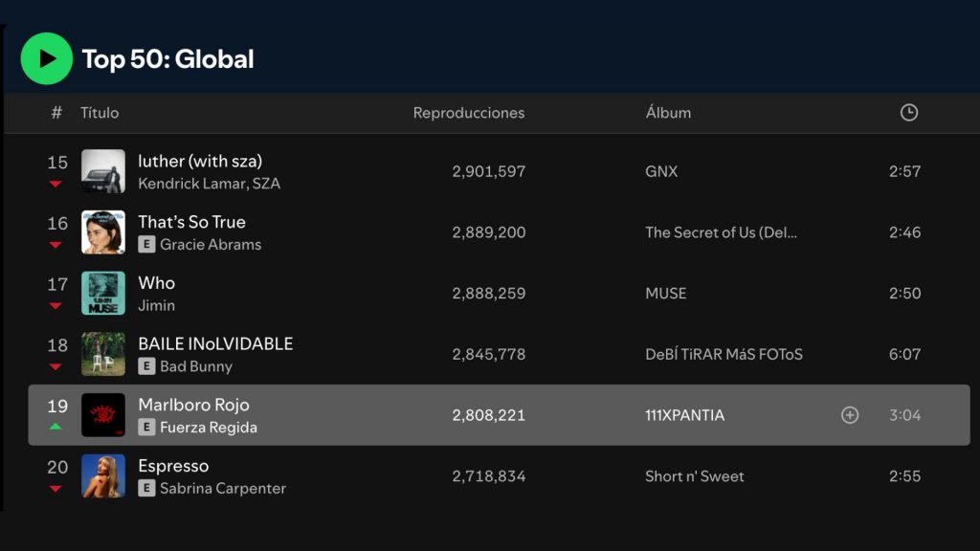Screen dimensions: 980x551
Task: Open Jimin artist link
Action: point(157,306)
